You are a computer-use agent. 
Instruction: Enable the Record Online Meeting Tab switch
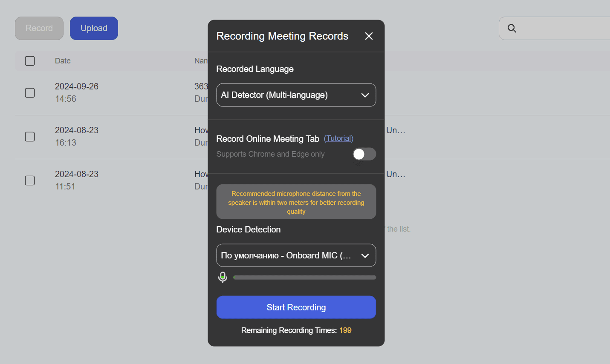point(364,154)
